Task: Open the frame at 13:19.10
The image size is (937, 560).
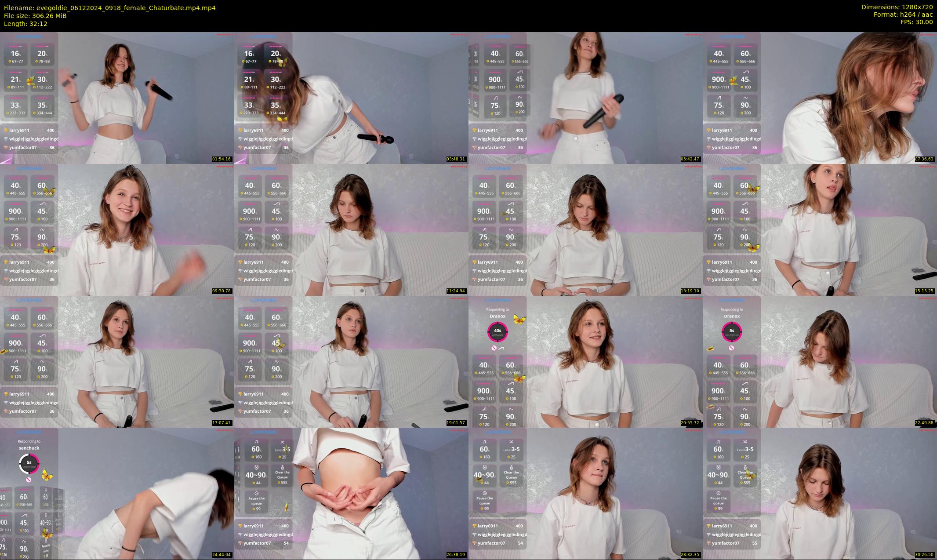Action: click(585, 229)
